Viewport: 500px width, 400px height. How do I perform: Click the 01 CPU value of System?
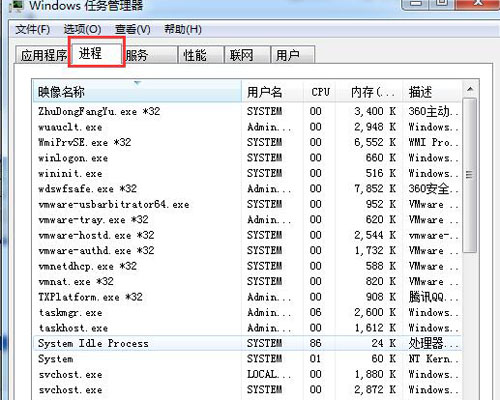(315, 359)
